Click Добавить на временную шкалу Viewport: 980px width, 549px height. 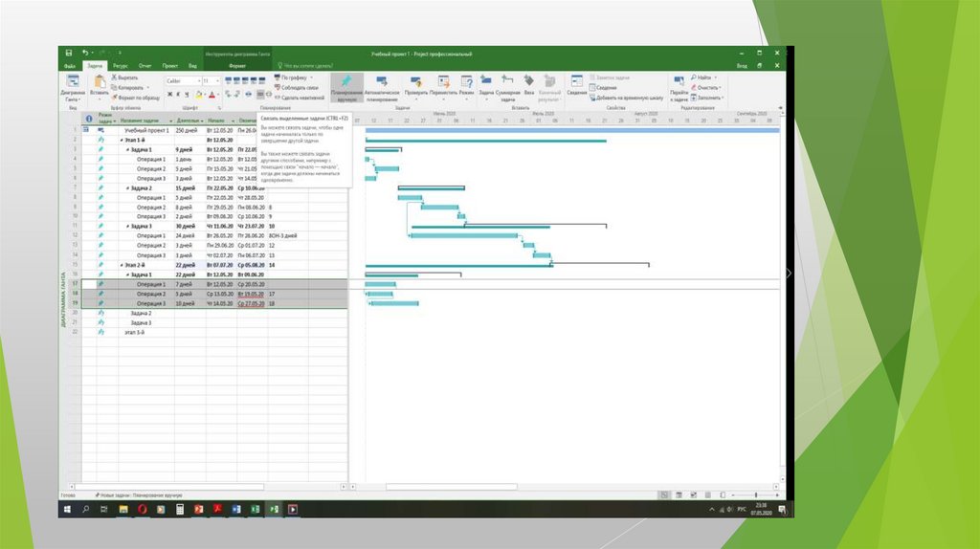626,98
